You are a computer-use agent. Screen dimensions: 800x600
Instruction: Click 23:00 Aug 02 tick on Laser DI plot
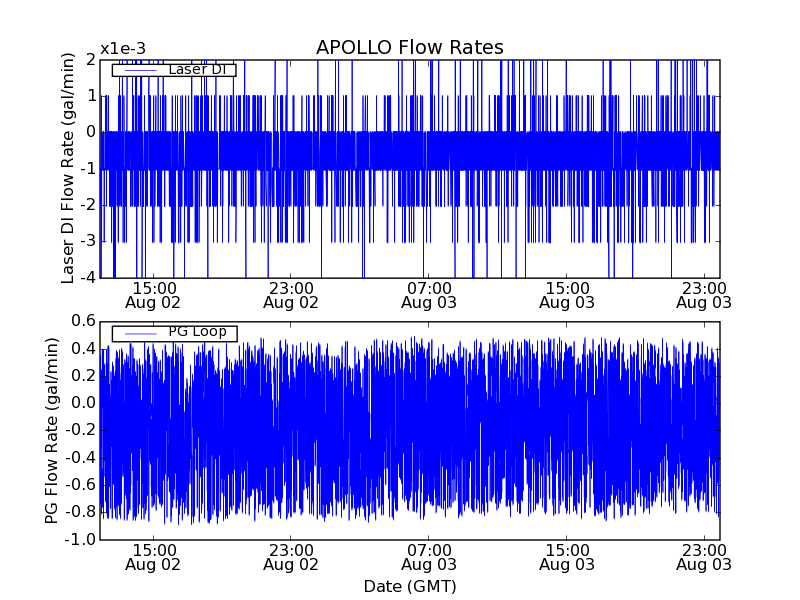[x=291, y=295]
